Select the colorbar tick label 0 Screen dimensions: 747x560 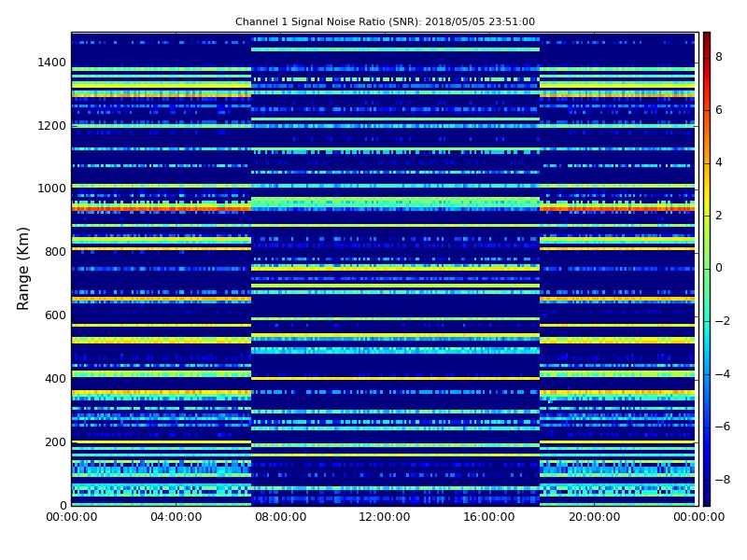tap(718, 268)
